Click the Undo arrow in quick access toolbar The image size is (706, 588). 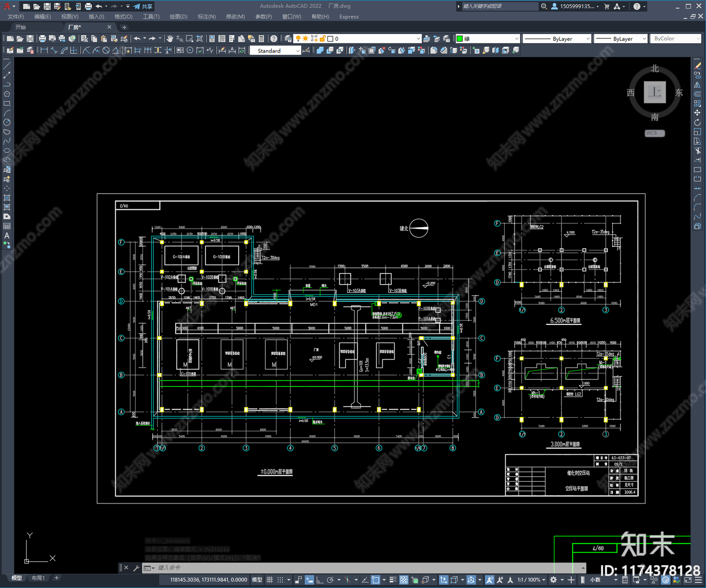pos(99,6)
